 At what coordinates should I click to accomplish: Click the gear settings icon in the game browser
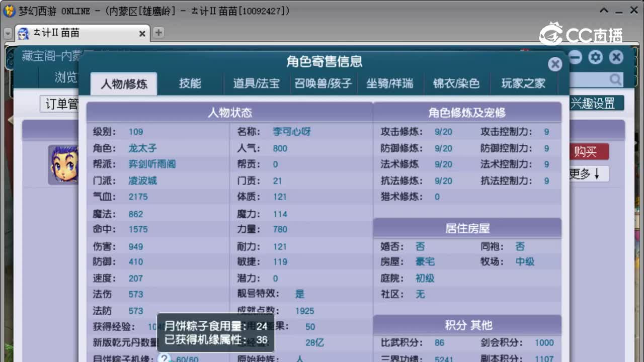[595, 57]
